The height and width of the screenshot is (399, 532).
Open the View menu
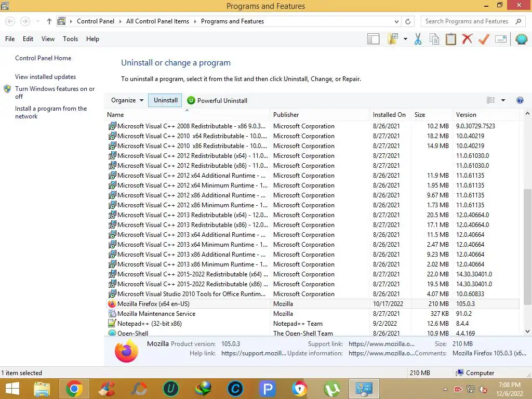(x=48, y=38)
